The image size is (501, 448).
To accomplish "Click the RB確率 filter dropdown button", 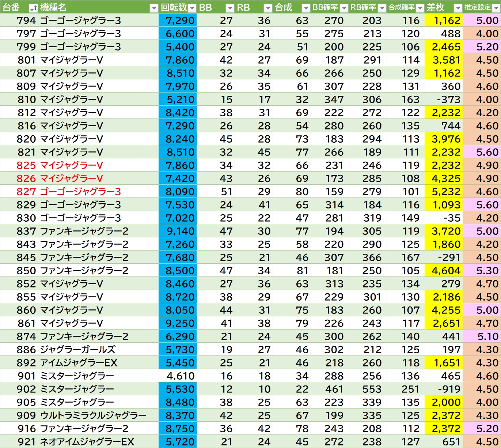I will tap(382, 8).
